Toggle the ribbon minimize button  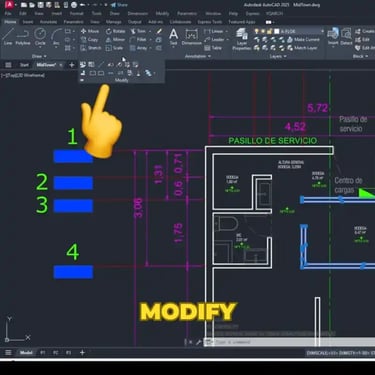pos(269,22)
